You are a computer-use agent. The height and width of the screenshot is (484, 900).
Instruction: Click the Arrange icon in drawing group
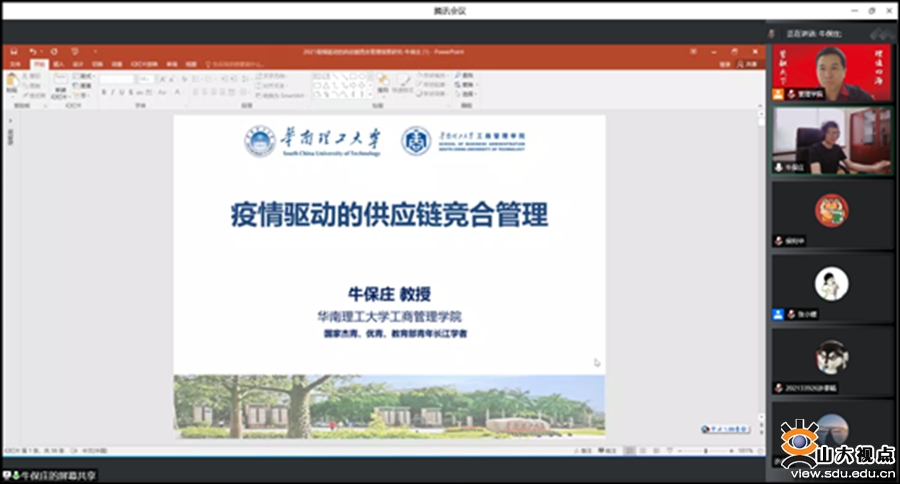click(383, 82)
